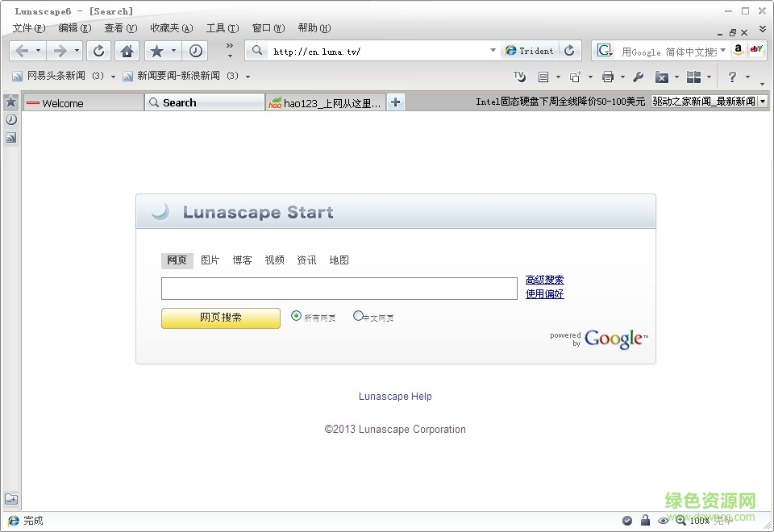Select the 中文网页 radio button

358,316
